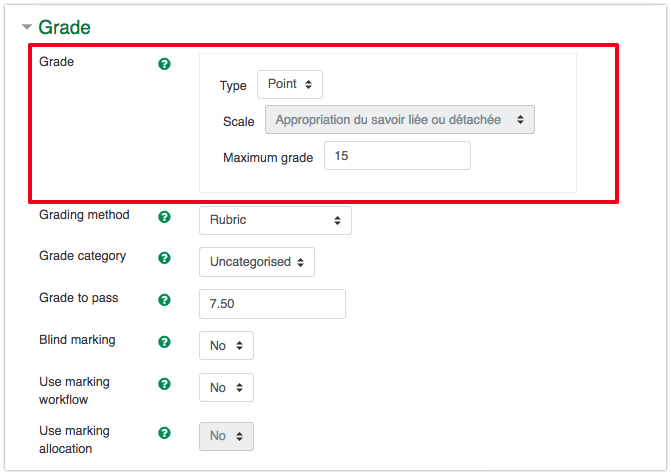
Task: Open the Blind marking No dropdown
Action: (x=226, y=346)
